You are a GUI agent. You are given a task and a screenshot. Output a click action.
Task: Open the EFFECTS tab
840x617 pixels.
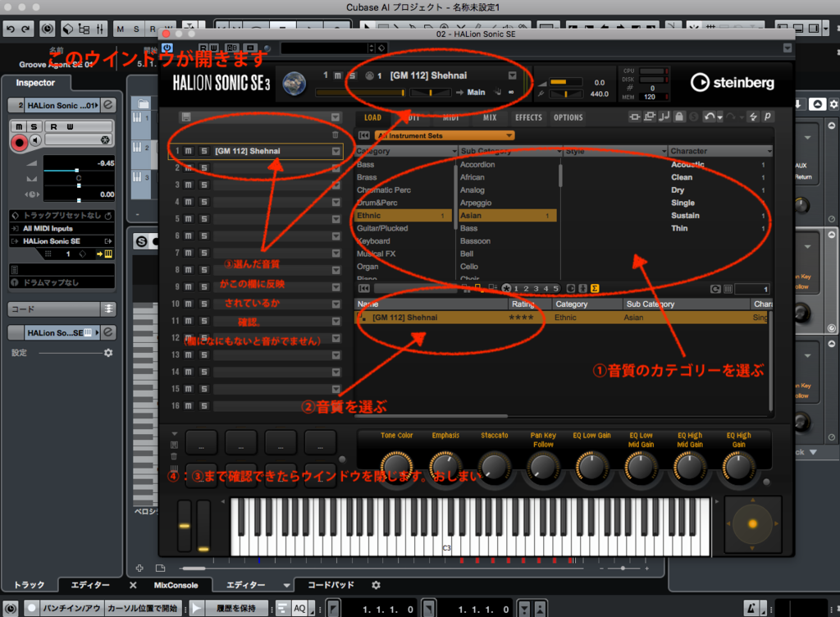pyautogui.click(x=528, y=117)
